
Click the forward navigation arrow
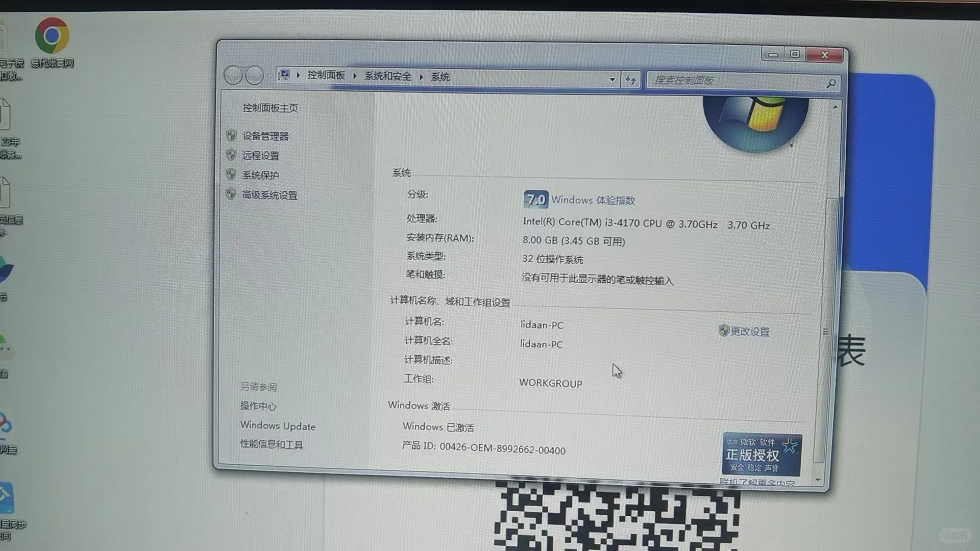pyautogui.click(x=254, y=74)
